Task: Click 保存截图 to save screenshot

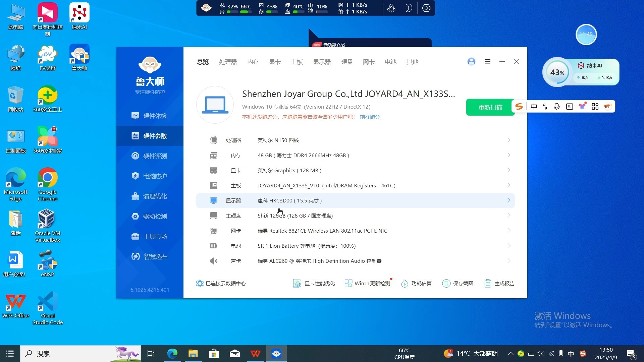Action: point(458,284)
